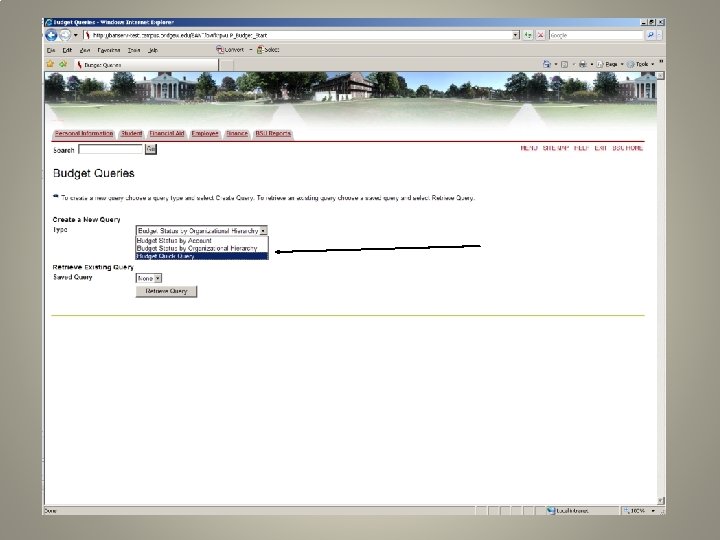Click the Local intranet zone status icon
The image size is (720, 540).
pyautogui.click(x=551, y=511)
